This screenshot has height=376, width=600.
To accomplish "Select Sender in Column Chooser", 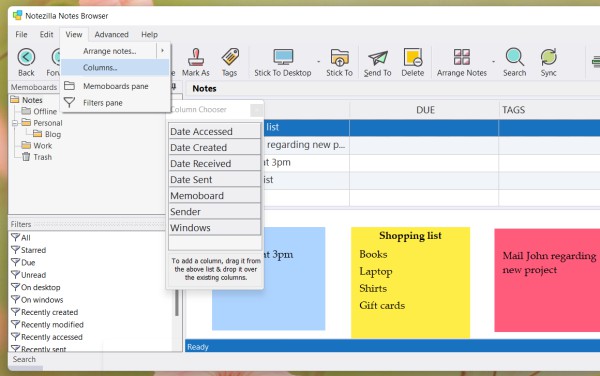I will tap(214, 212).
